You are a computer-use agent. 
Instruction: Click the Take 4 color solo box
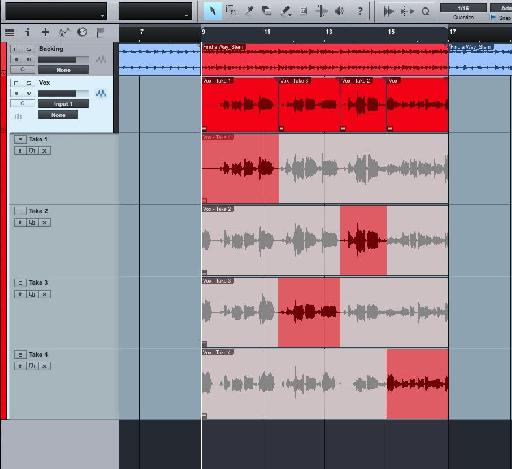20,354
